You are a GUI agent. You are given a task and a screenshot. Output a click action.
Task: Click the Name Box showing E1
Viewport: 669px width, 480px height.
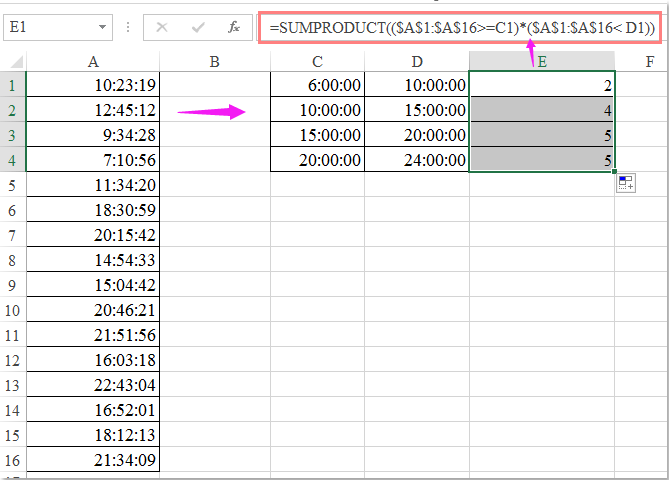pos(48,28)
